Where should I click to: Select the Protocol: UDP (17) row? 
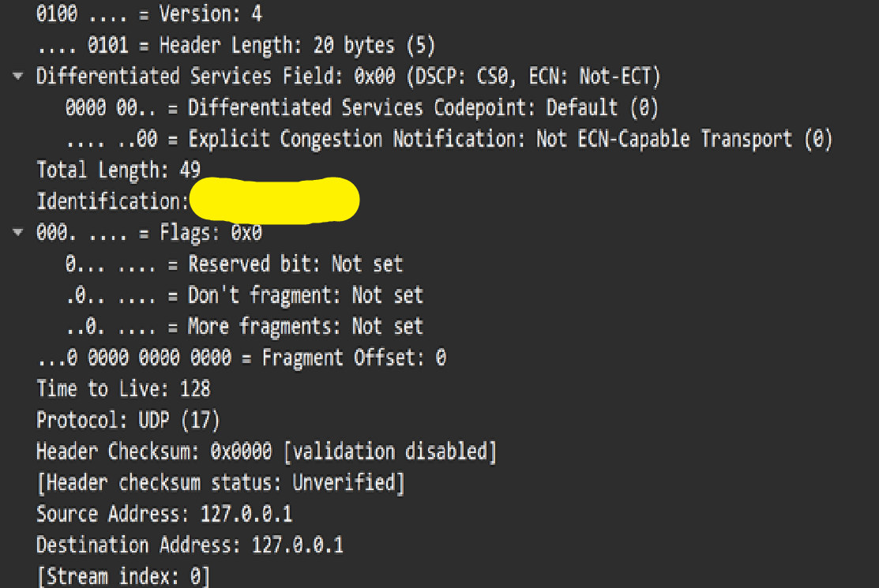pyautogui.click(x=129, y=420)
